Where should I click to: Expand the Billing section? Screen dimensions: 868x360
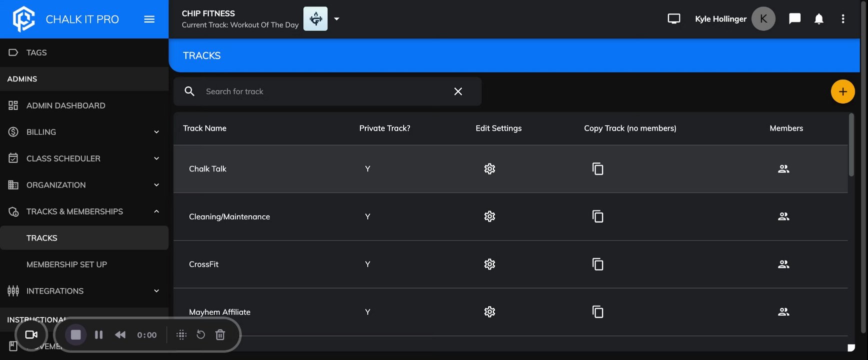(156, 132)
